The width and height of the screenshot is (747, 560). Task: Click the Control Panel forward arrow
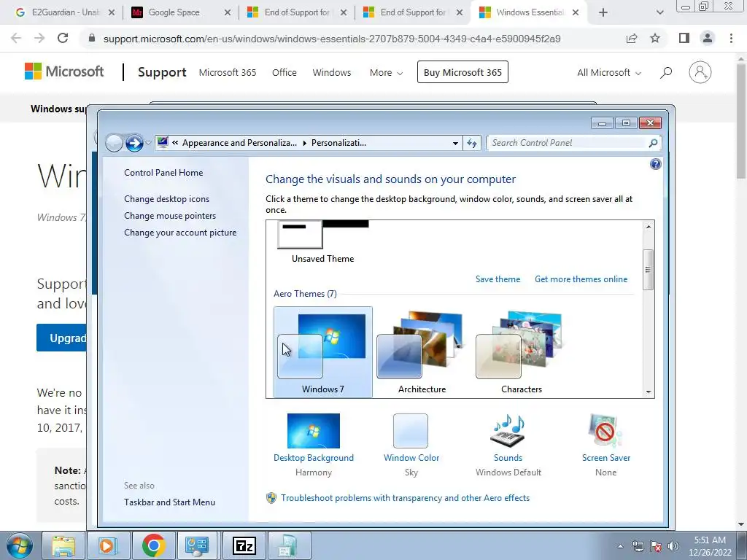click(x=134, y=142)
